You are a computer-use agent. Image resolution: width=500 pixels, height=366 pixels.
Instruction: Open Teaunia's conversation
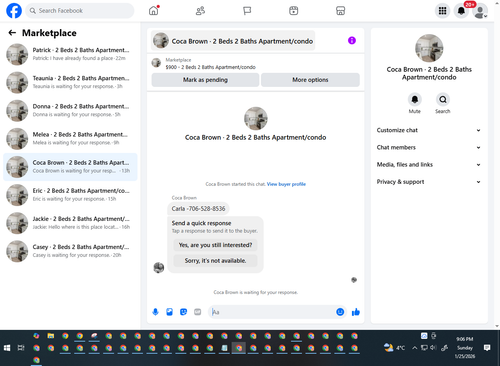70,82
